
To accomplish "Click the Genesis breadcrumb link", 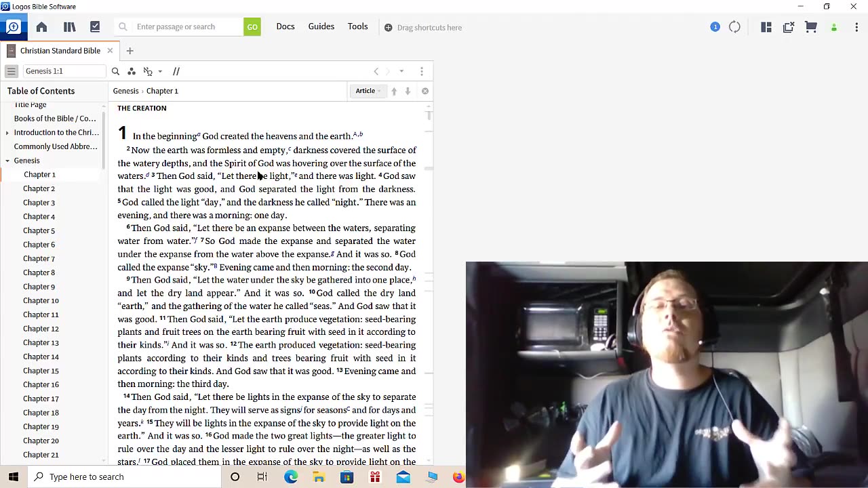I will click(x=125, y=91).
